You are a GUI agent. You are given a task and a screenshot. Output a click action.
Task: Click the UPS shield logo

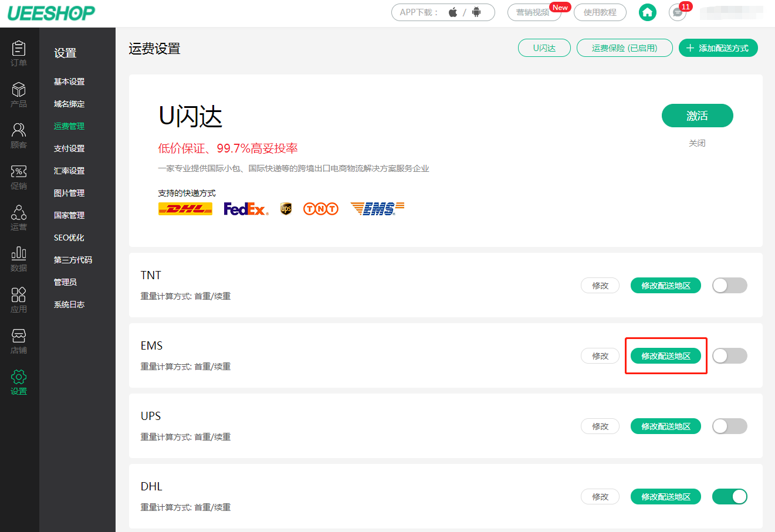click(286, 209)
